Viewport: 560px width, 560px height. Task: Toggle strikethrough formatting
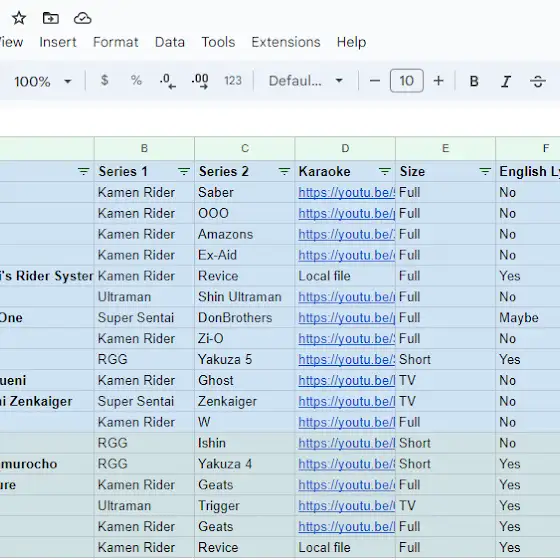(538, 81)
